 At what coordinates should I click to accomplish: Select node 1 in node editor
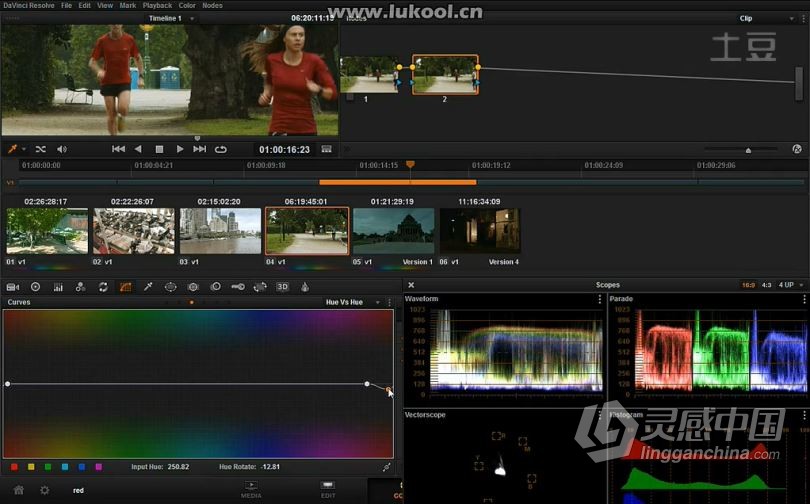[369, 75]
